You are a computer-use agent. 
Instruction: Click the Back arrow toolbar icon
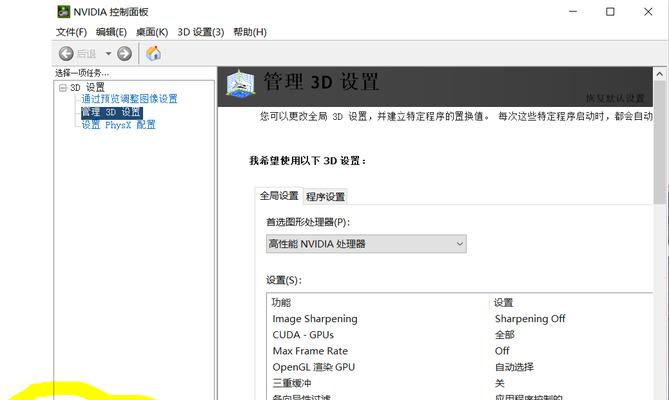coord(66,54)
